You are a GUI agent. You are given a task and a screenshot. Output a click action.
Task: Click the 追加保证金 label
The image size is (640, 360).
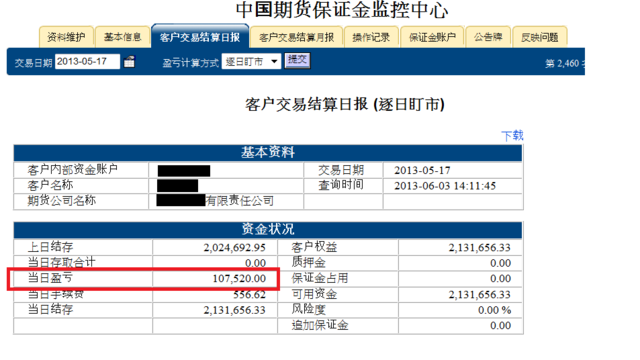pos(320,325)
